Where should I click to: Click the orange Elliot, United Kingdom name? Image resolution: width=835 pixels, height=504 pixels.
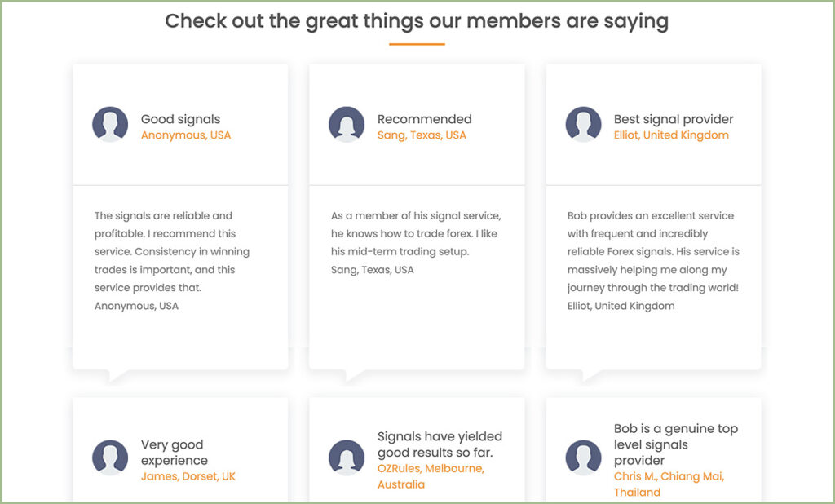(671, 135)
